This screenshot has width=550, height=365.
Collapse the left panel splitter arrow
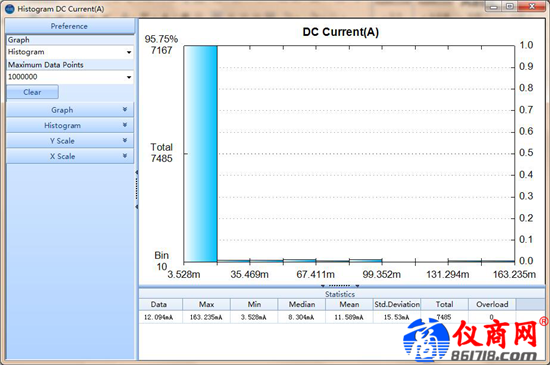[136, 172]
